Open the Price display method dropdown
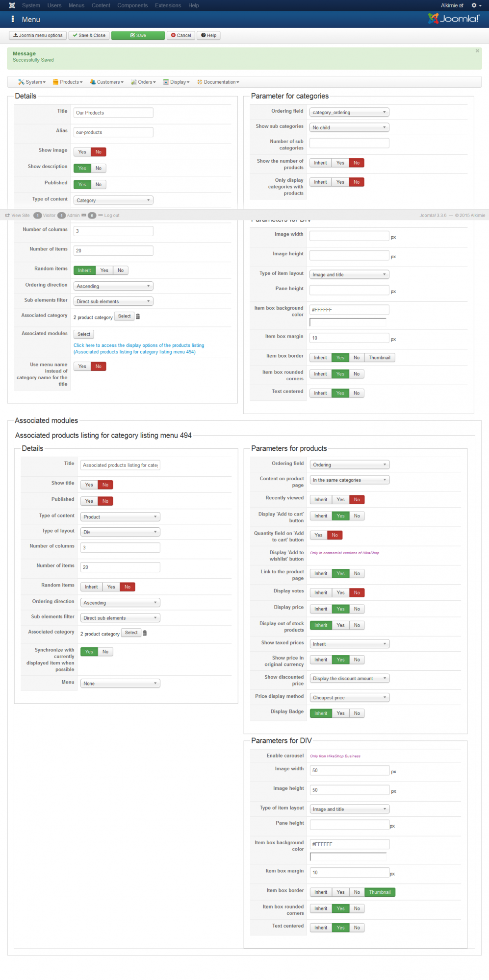Image resolution: width=489 pixels, height=980 pixels. coord(350,698)
